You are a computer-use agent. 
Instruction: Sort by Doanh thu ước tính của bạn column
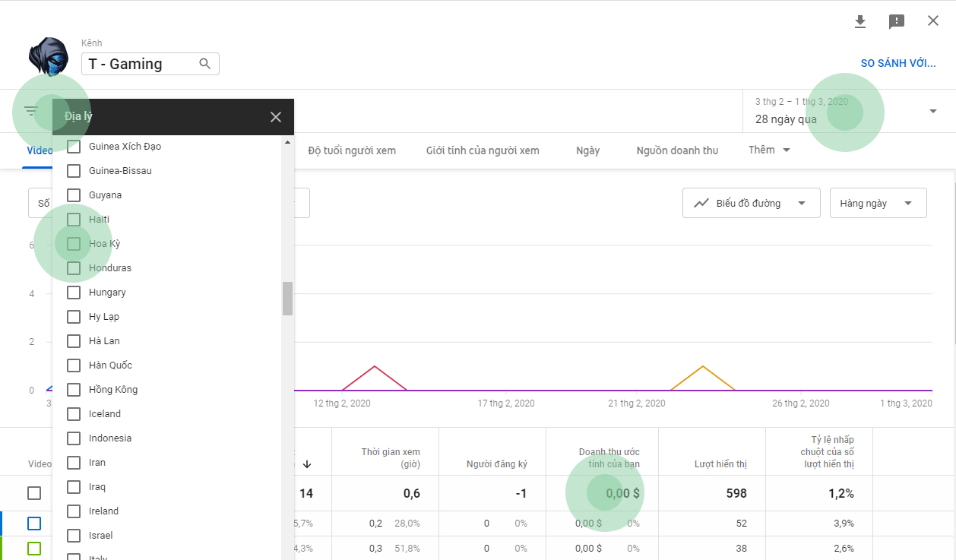pos(609,457)
